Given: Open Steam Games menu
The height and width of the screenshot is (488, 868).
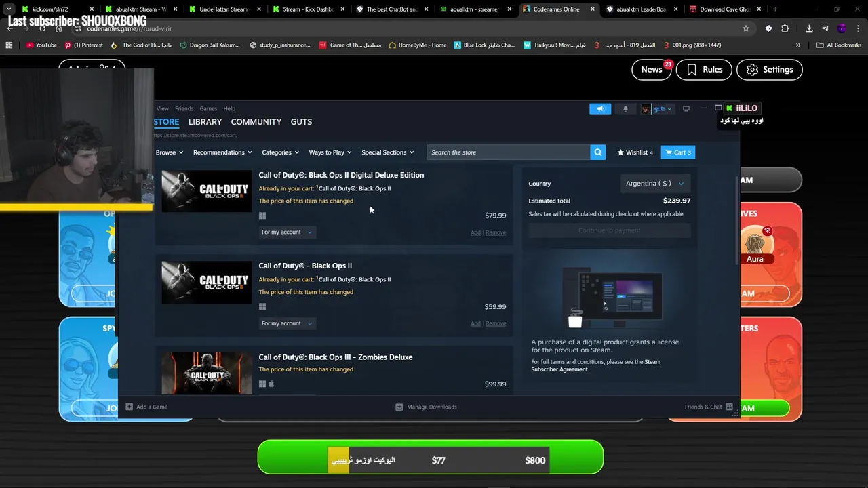Looking at the screenshot, I should tap(208, 108).
